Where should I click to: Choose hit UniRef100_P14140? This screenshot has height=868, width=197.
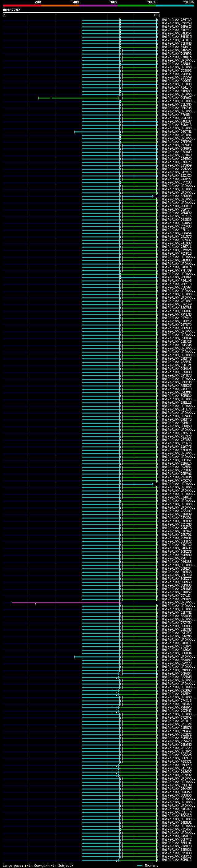(x=177, y=88)
